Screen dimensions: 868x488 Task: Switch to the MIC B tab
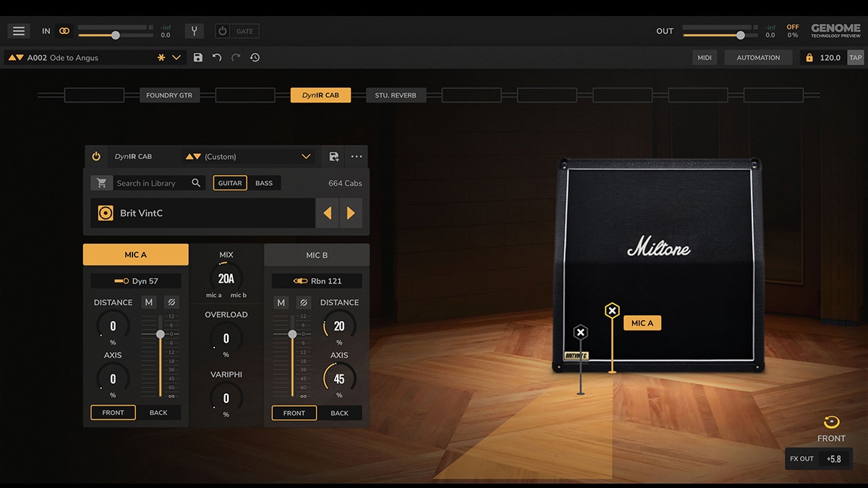pyautogui.click(x=317, y=254)
